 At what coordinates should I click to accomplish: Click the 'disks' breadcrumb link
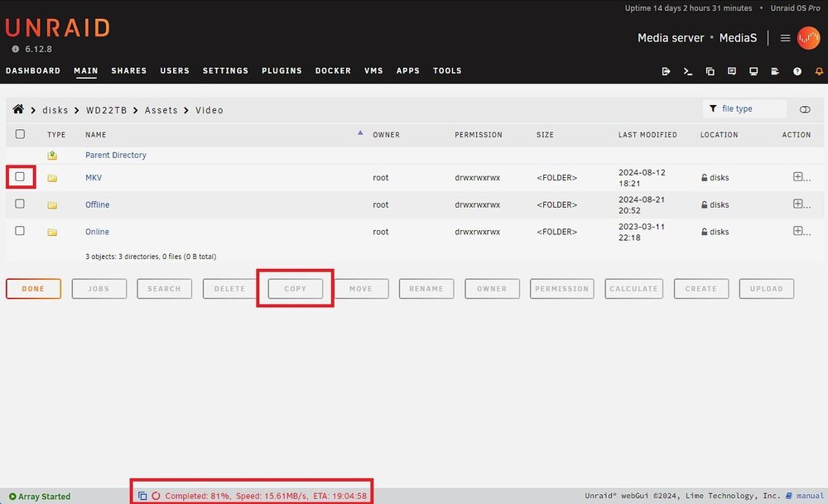(55, 110)
